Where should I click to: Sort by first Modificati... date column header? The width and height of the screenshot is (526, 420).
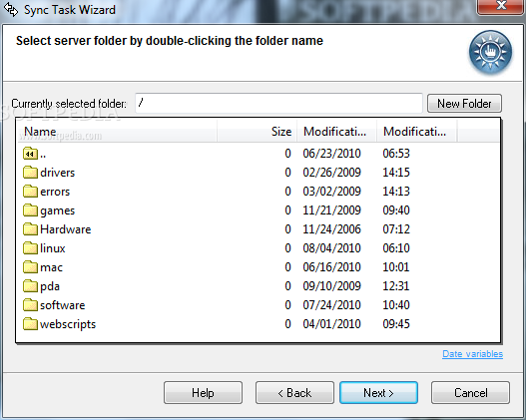[336, 132]
